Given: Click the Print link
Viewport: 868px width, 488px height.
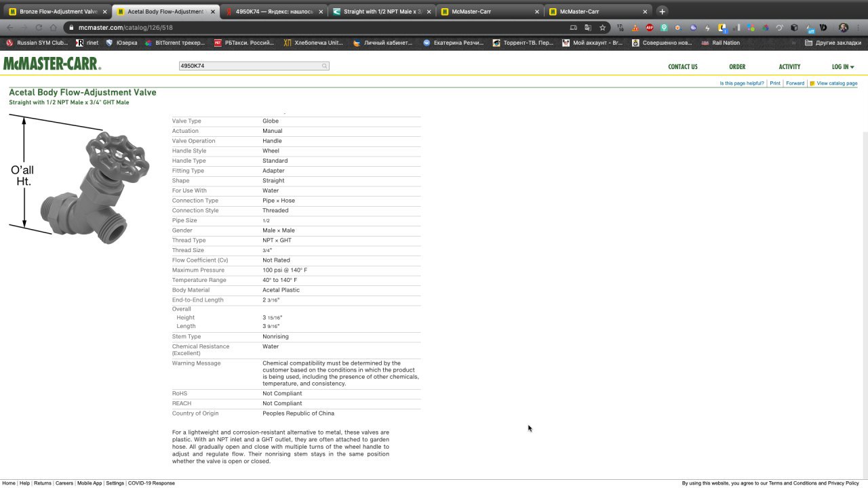Looking at the screenshot, I should [x=775, y=83].
